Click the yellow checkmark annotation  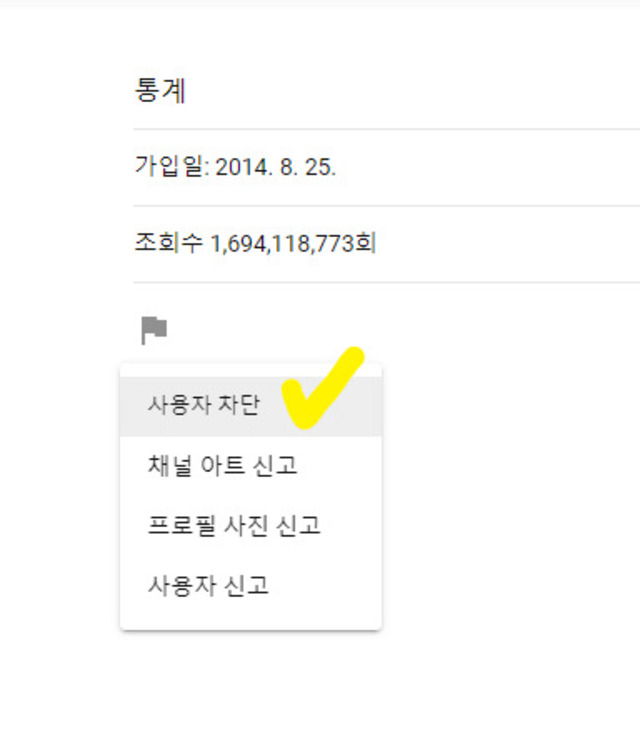[323, 387]
